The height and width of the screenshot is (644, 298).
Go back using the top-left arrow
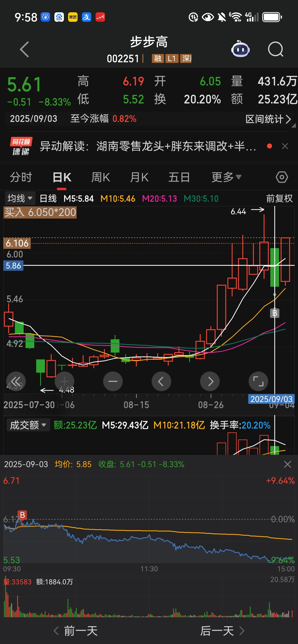(25, 49)
